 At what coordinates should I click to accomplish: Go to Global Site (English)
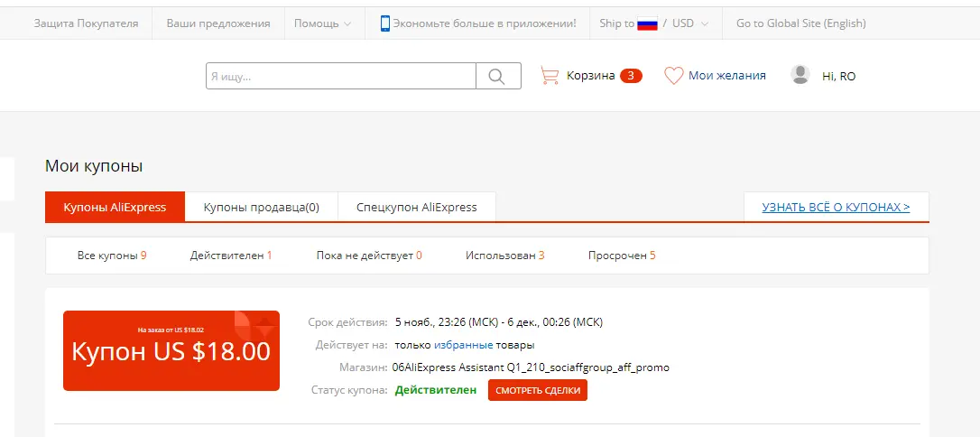pyautogui.click(x=801, y=23)
